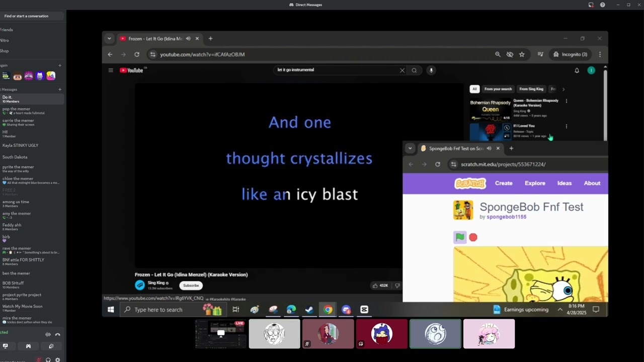The image size is (644, 362).
Task: Open a new tab in YouTube window
Action: [x=210, y=39]
